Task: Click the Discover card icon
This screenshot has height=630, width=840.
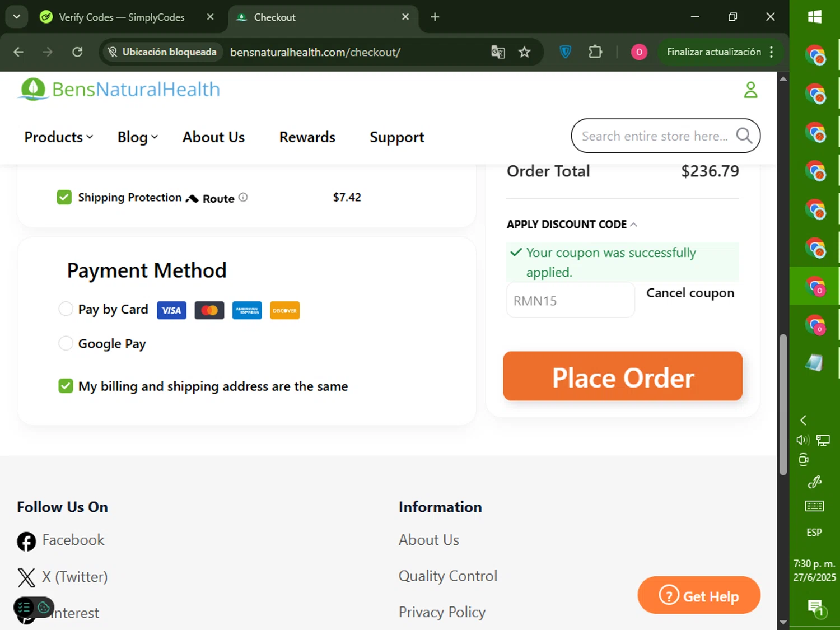Action: tap(284, 310)
